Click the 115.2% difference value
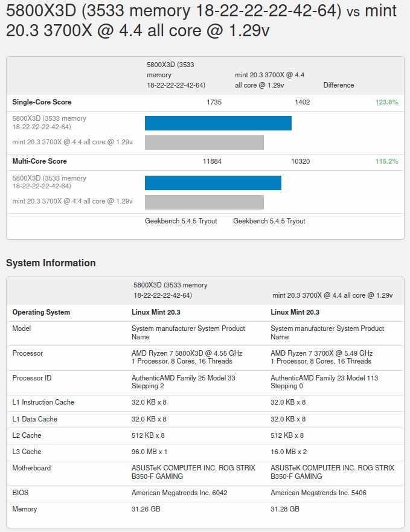This screenshot has width=410, height=532. click(386, 161)
